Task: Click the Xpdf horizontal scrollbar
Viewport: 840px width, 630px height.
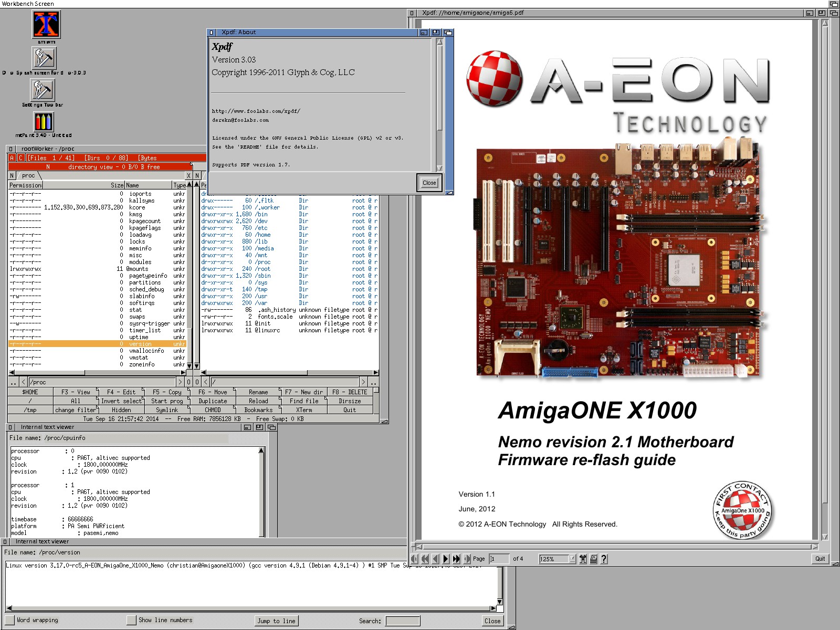Action: click(614, 547)
